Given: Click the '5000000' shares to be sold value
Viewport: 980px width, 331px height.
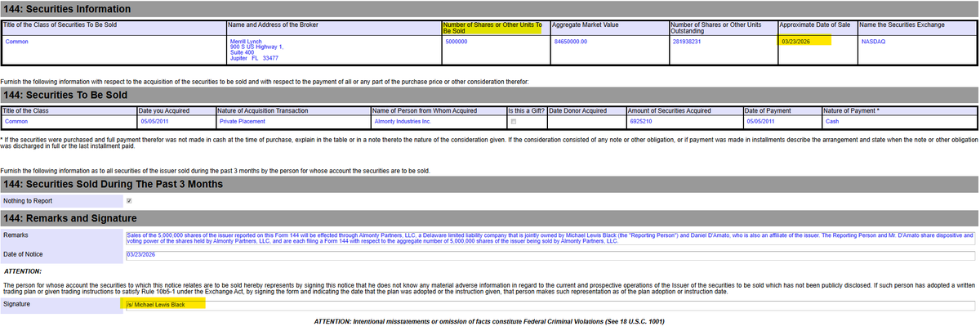Looking at the screenshot, I should [457, 41].
